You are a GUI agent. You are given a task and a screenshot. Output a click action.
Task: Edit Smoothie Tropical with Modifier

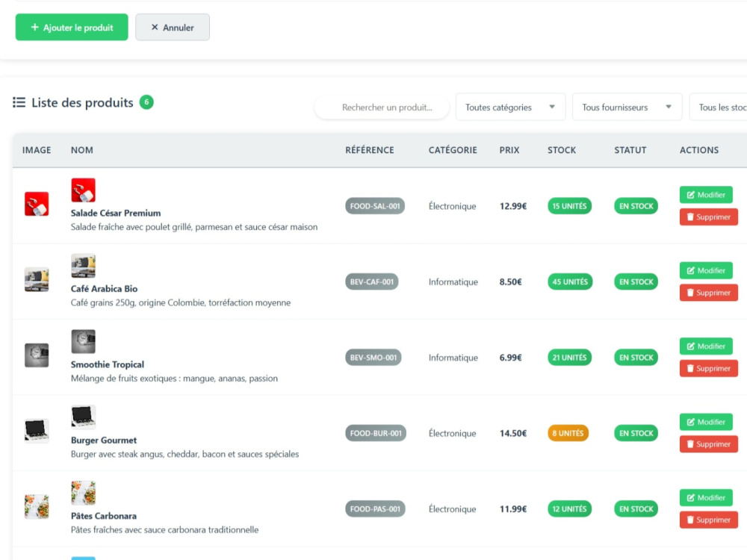[706, 346]
